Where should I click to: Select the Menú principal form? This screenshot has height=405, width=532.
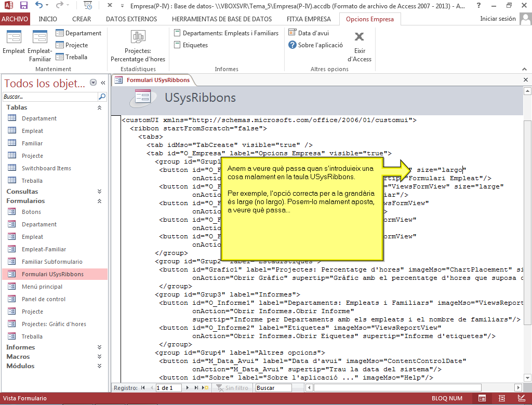[55, 287]
